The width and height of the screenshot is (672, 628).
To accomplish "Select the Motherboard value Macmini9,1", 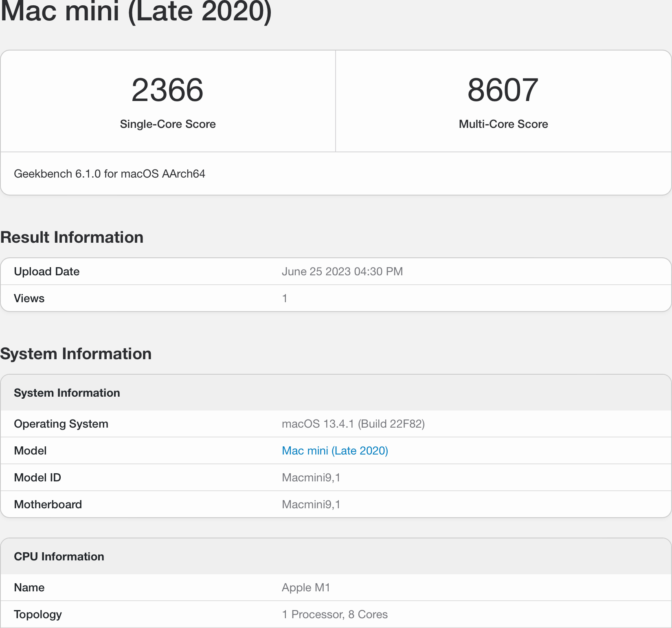I will [x=311, y=504].
